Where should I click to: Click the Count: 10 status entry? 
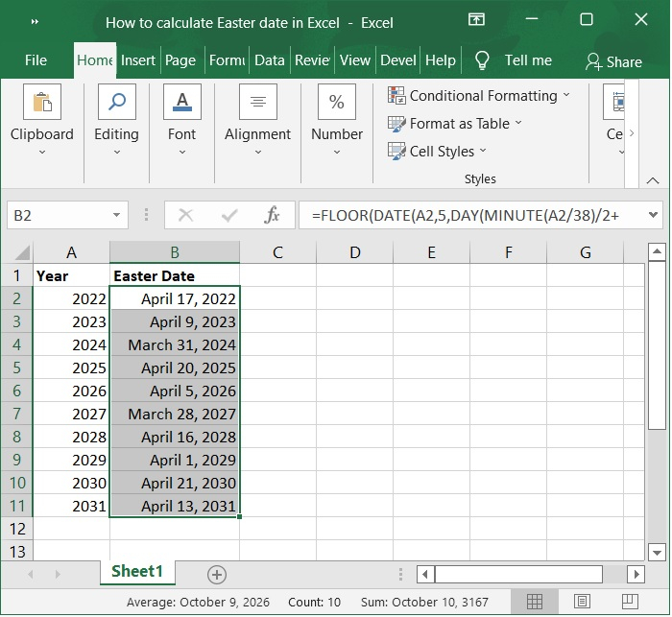[314, 602]
